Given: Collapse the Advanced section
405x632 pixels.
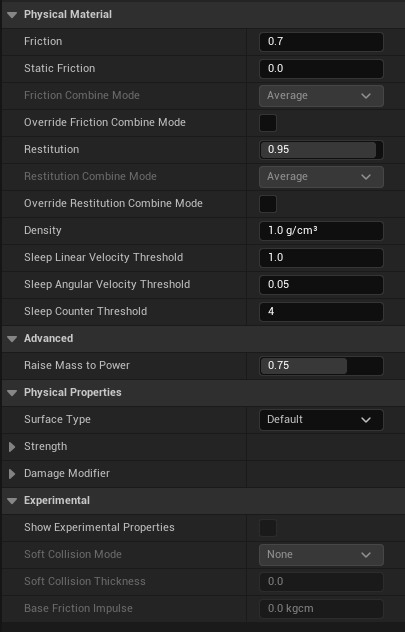Looking at the screenshot, I should 12,339.
